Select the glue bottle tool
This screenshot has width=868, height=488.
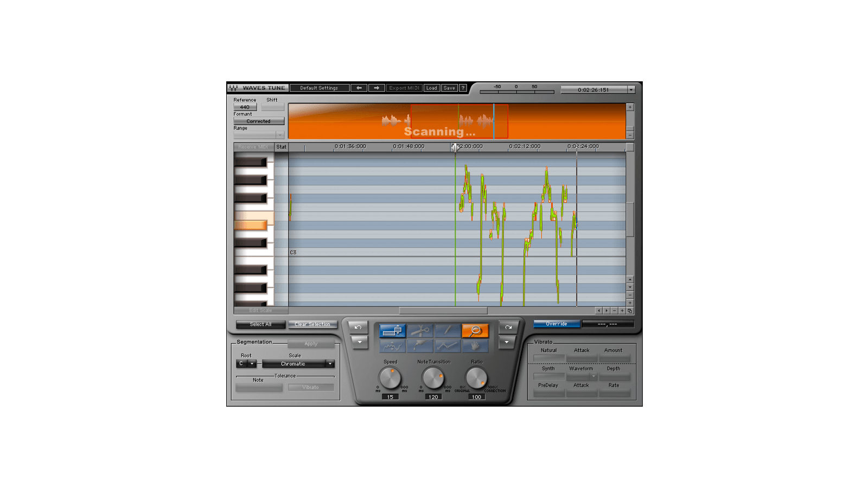[x=420, y=345]
